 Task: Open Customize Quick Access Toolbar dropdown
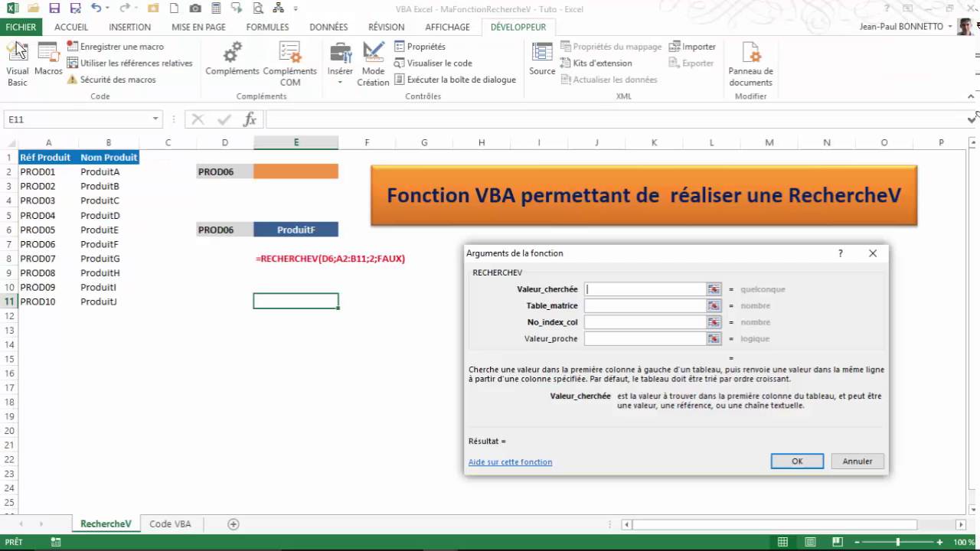click(x=294, y=9)
